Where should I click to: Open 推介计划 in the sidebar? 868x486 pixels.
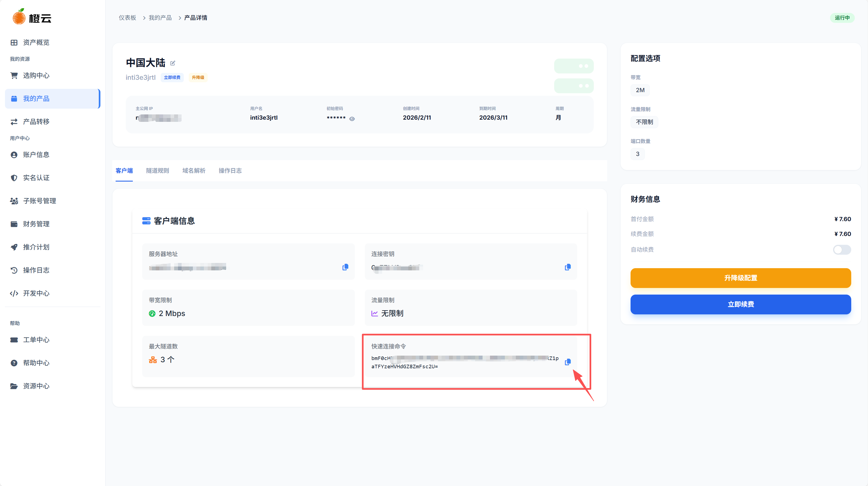pyautogui.click(x=36, y=247)
